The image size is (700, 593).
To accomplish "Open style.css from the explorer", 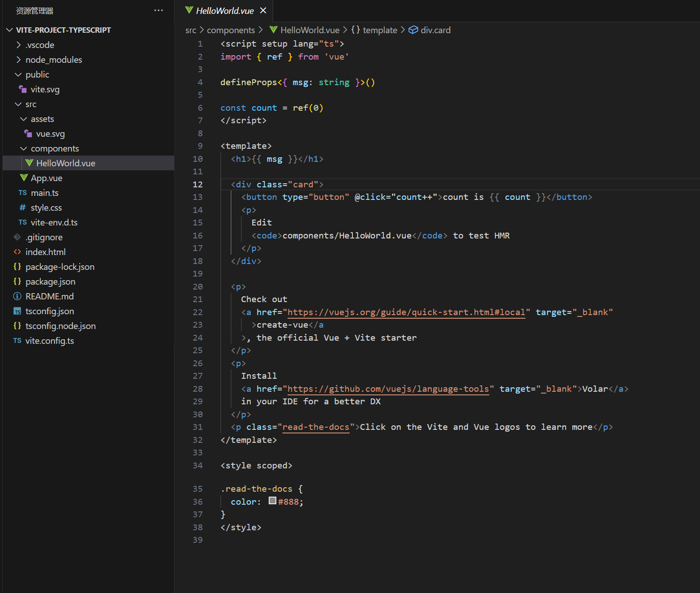I will click(47, 208).
